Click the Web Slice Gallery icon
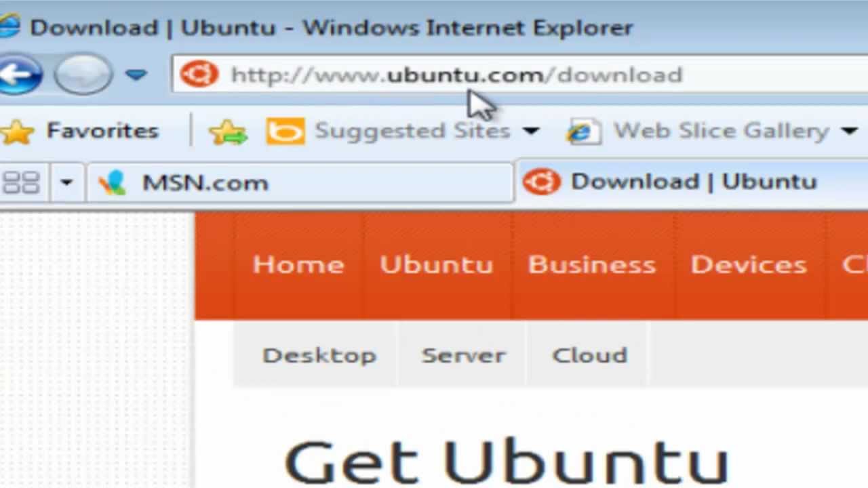The image size is (868, 488). coord(584,131)
